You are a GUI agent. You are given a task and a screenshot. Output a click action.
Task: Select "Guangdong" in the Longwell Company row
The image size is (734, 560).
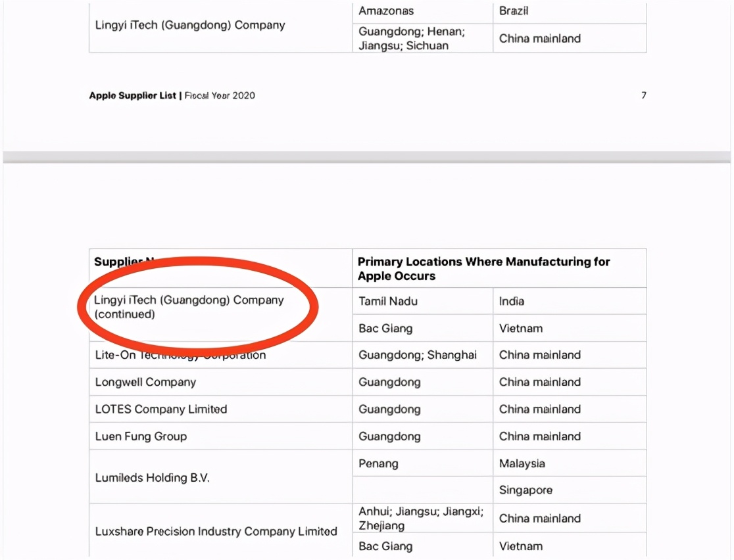click(389, 383)
